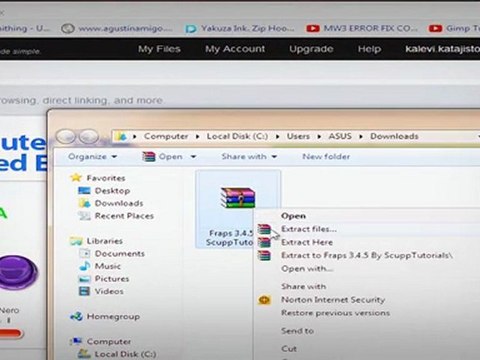This screenshot has width=480, height=360.
Task: Expand arrow after Local Disk (C:) breadcrumb
Action: 278,136
